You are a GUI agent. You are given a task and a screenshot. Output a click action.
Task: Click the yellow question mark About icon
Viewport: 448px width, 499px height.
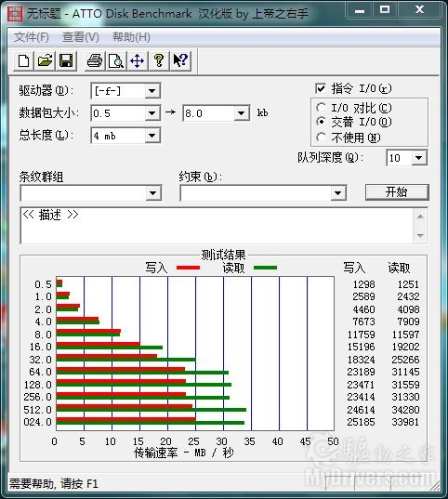point(159,60)
